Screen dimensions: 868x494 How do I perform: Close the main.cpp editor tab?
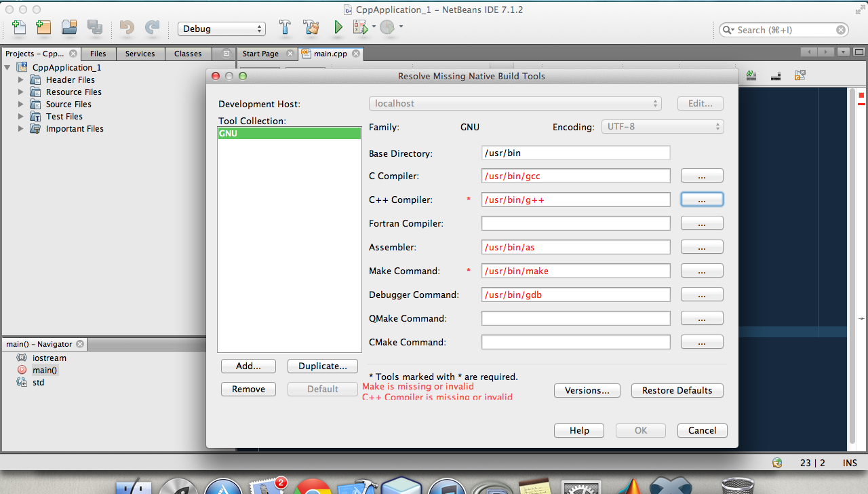click(x=355, y=54)
